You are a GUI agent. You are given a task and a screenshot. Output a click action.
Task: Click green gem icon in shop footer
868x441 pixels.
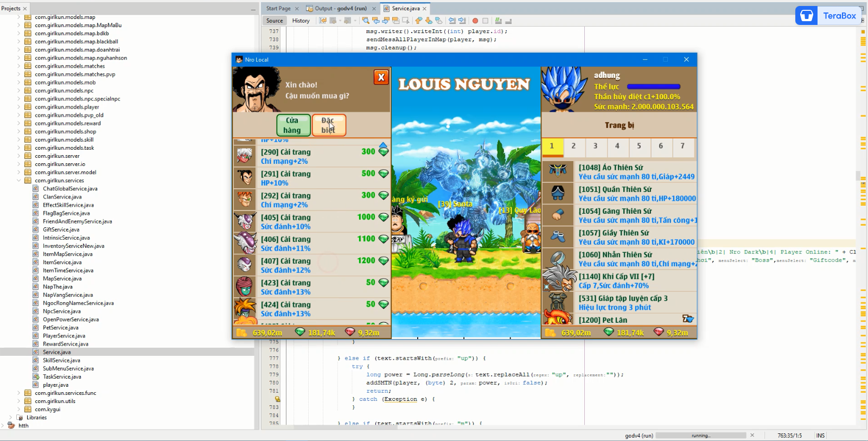tap(300, 331)
